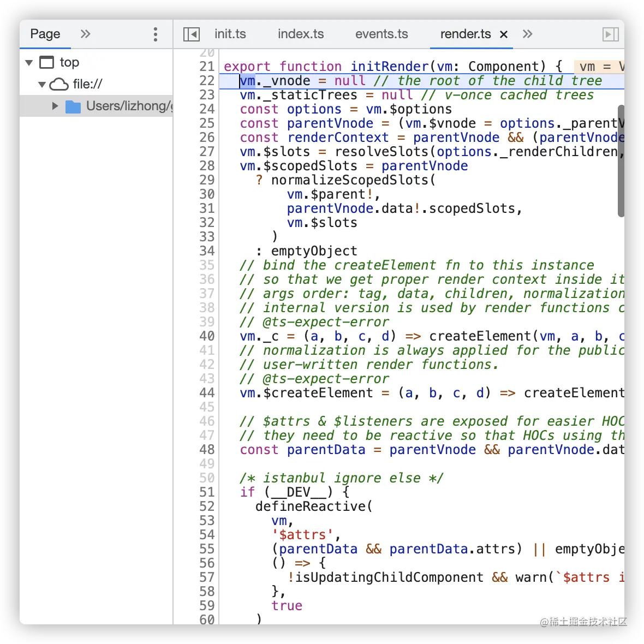The width and height of the screenshot is (644, 644).
Task: Collapse the top frame tree node
Action: click(29, 63)
